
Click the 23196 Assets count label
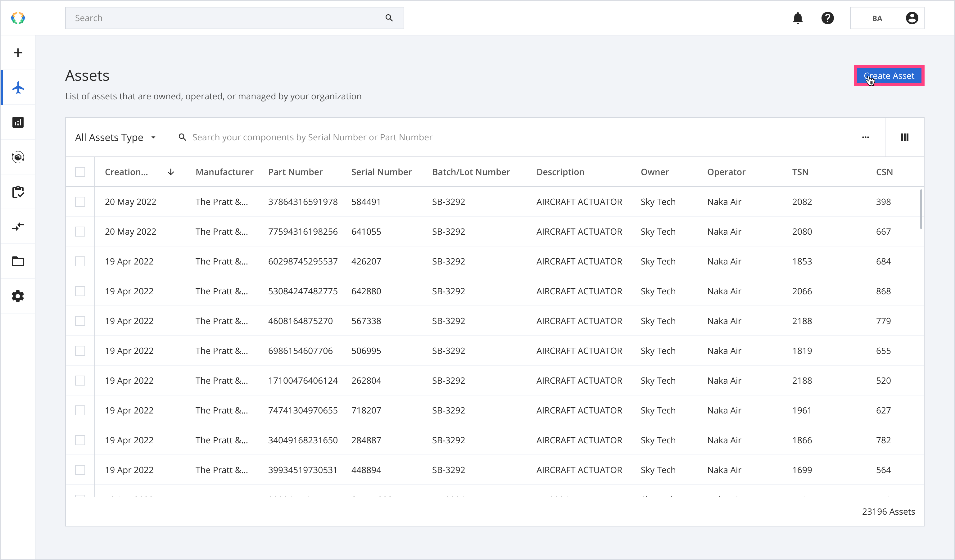click(888, 512)
